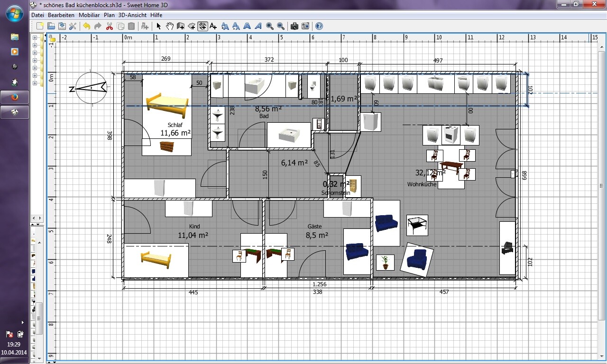The width and height of the screenshot is (607, 364).
Task: Expand the last furniture catalog tree node
Action: pos(35,83)
